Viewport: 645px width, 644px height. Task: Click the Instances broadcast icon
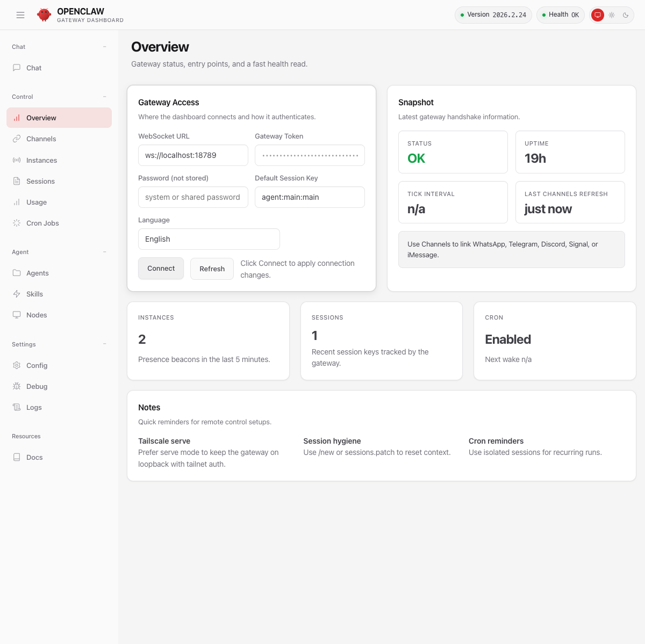[x=17, y=160]
